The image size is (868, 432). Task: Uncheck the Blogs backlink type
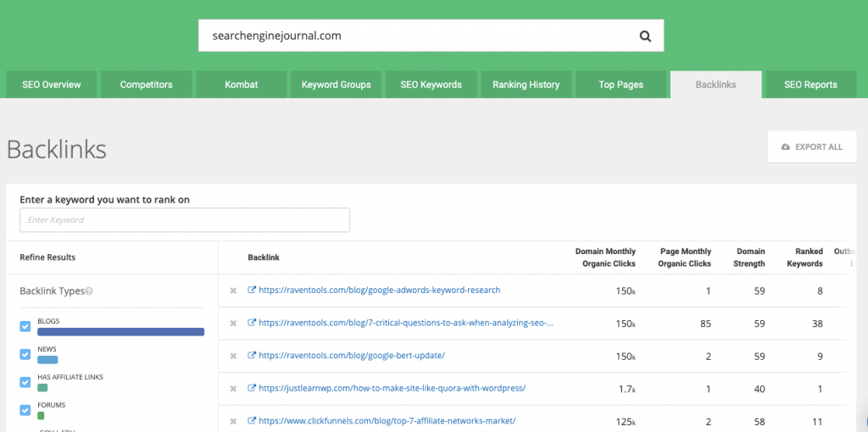pos(25,327)
